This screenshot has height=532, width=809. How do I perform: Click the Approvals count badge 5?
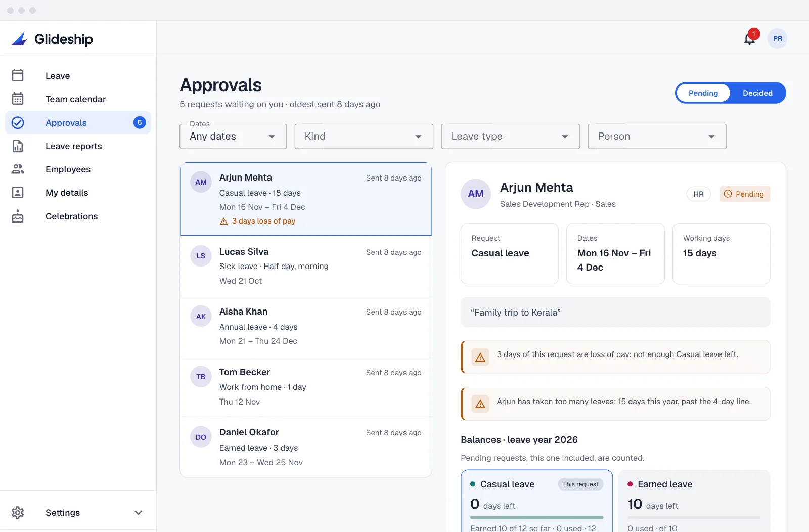140,122
